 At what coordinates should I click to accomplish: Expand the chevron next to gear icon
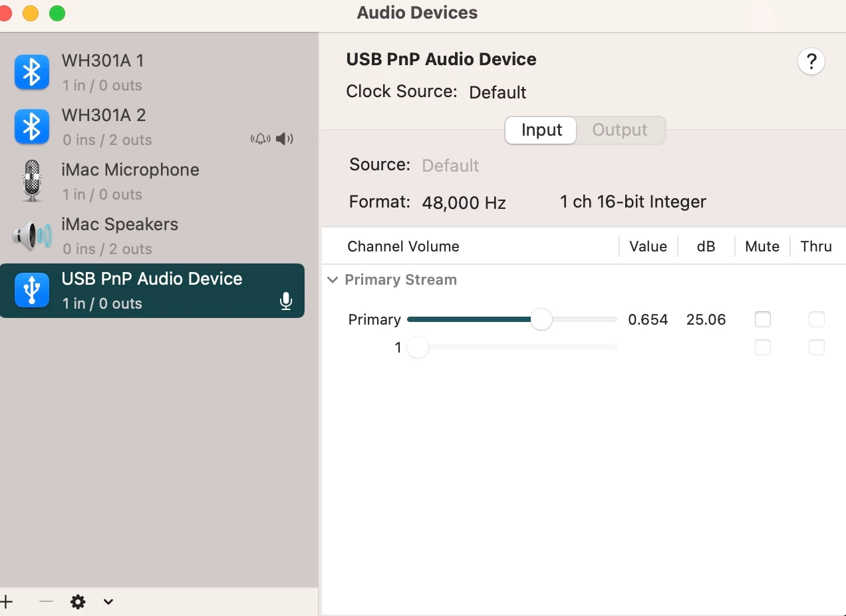[108, 602]
